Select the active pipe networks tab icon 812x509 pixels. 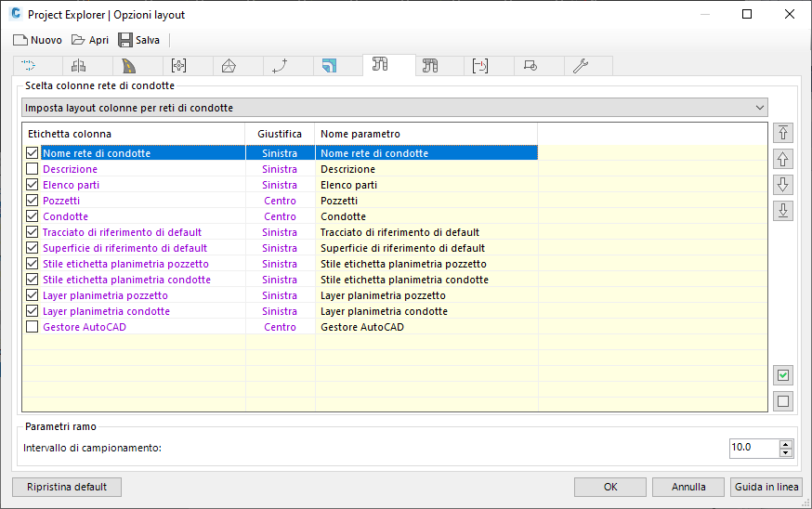[x=380, y=64]
